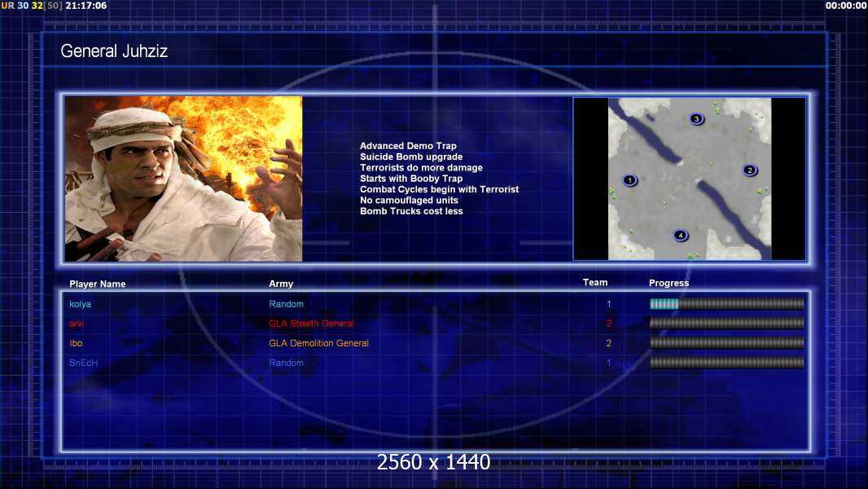The width and height of the screenshot is (868, 489).
Task: Click the "UR 30 32[50]" status counter
Action: tap(32, 6)
